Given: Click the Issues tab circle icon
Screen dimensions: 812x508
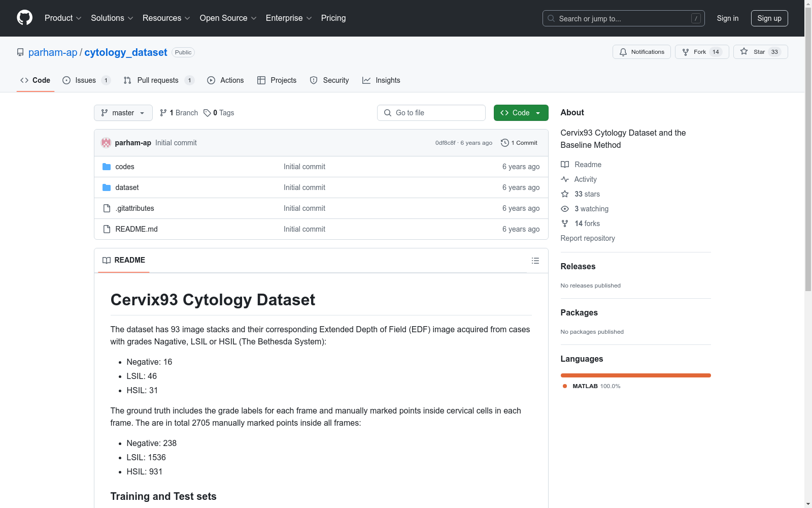Looking at the screenshot, I should coord(66,80).
